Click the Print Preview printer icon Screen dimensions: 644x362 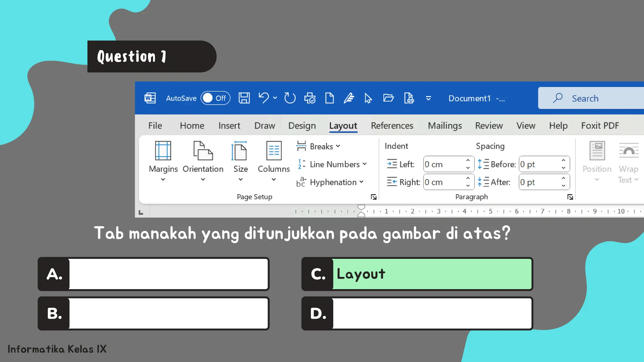pyautogui.click(x=310, y=98)
